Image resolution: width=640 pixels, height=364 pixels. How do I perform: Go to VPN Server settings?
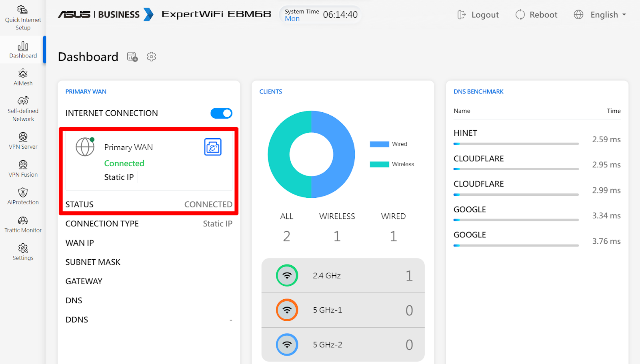(x=23, y=141)
